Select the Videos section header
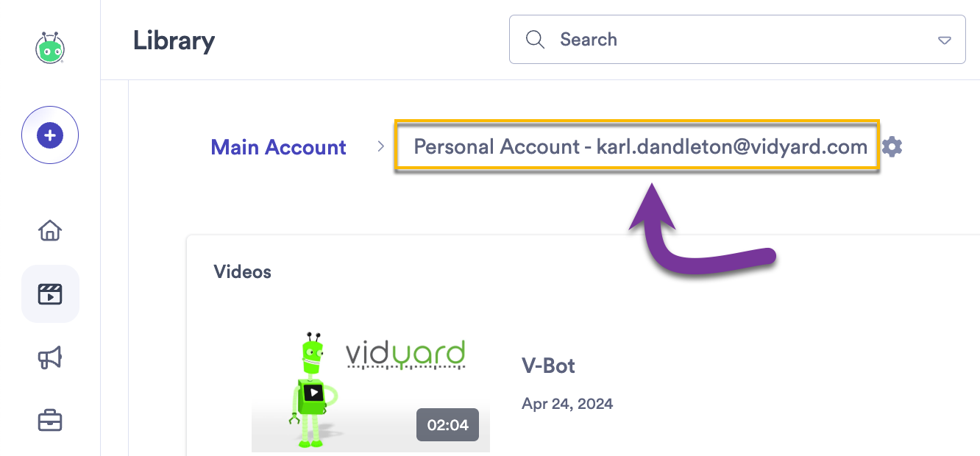 243,271
